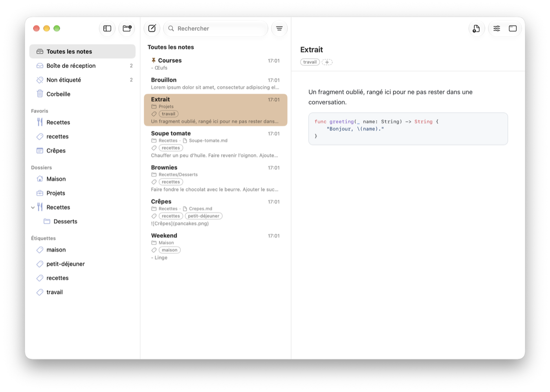Open the Soupe tomate note
550x392 pixels.
pyautogui.click(x=216, y=144)
